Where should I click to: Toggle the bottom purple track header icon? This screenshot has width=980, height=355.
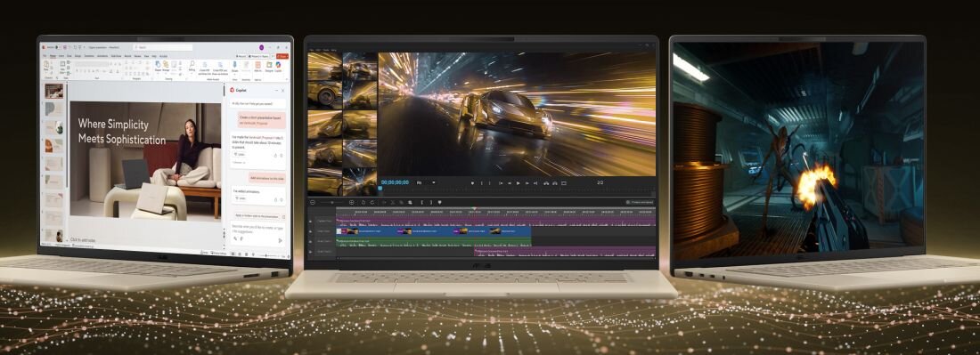[x=311, y=252]
